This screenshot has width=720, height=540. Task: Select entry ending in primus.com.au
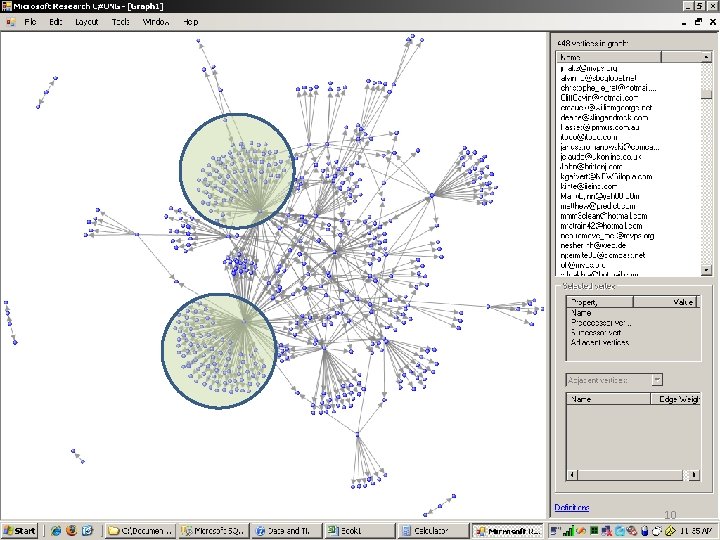[600, 127]
